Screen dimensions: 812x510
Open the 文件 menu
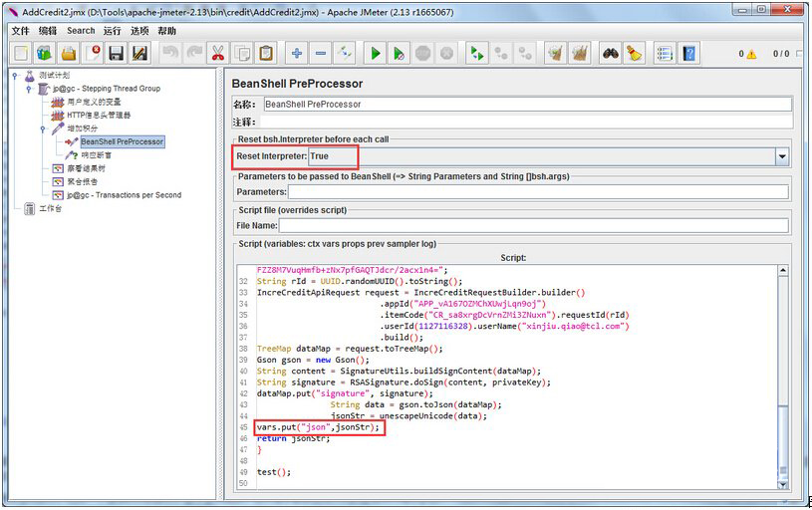tap(20, 31)
